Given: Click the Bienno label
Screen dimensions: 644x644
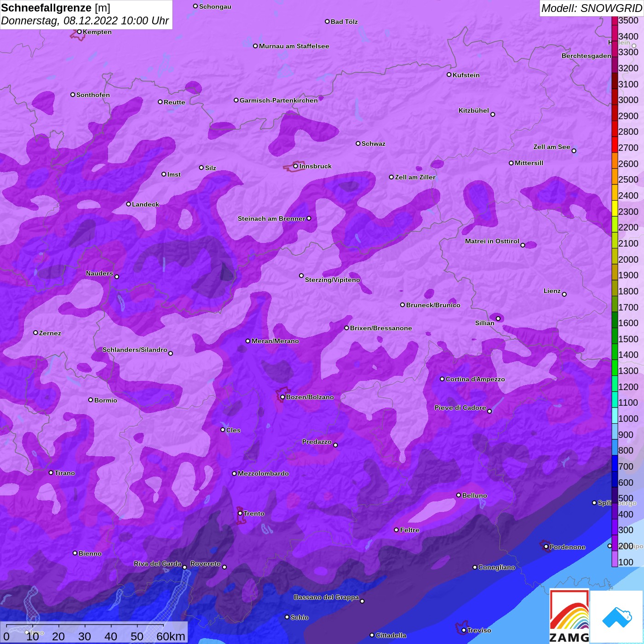Looking at the screenshot, I should click(90, 553).
